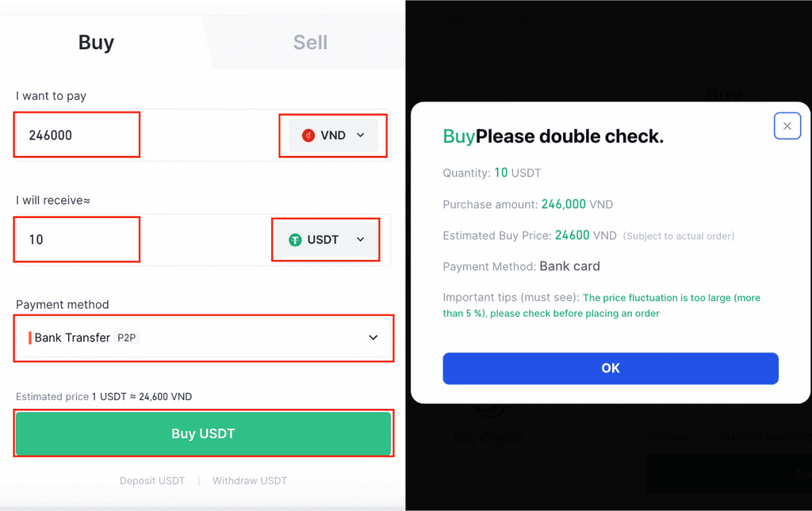Confirm the order with the OK button
Screen dimensions: 812x511
tap(610, 368)
